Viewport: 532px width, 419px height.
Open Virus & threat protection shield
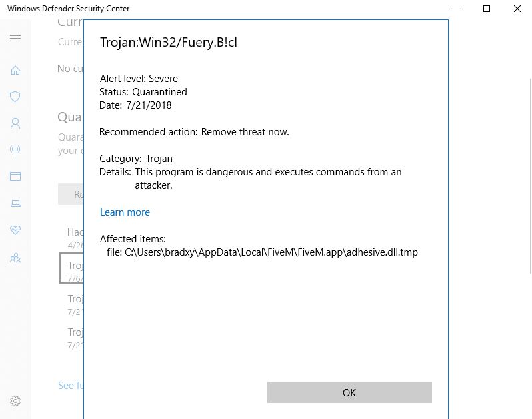pos(15,97)
